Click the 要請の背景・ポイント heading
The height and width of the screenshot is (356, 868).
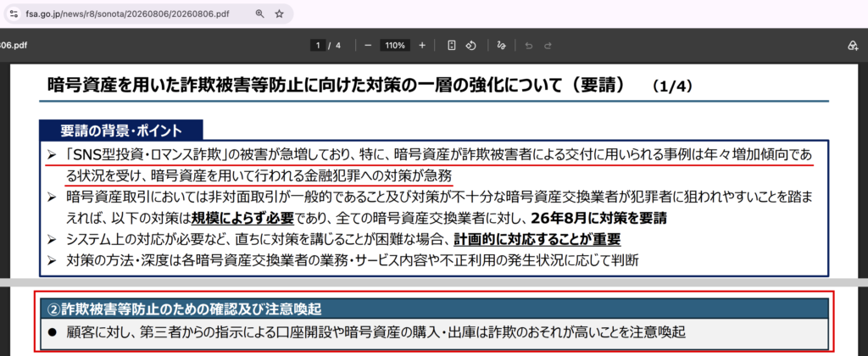[x=121, y=131]
